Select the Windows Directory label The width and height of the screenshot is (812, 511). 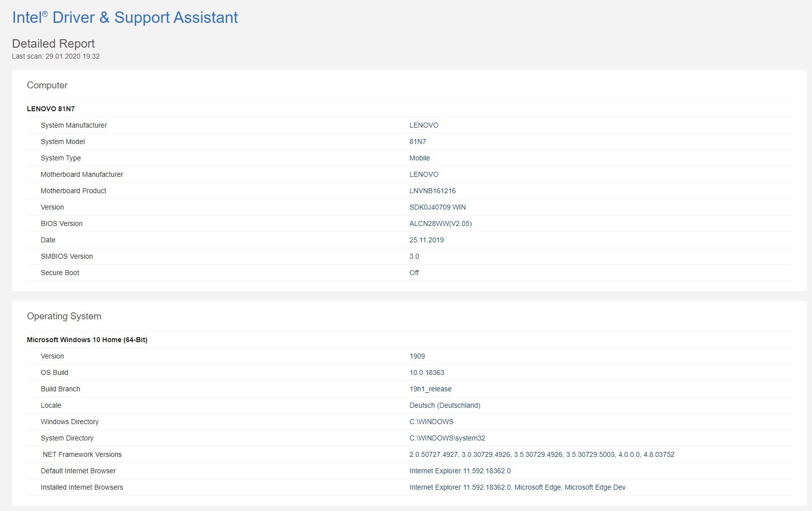pos(70,422)
